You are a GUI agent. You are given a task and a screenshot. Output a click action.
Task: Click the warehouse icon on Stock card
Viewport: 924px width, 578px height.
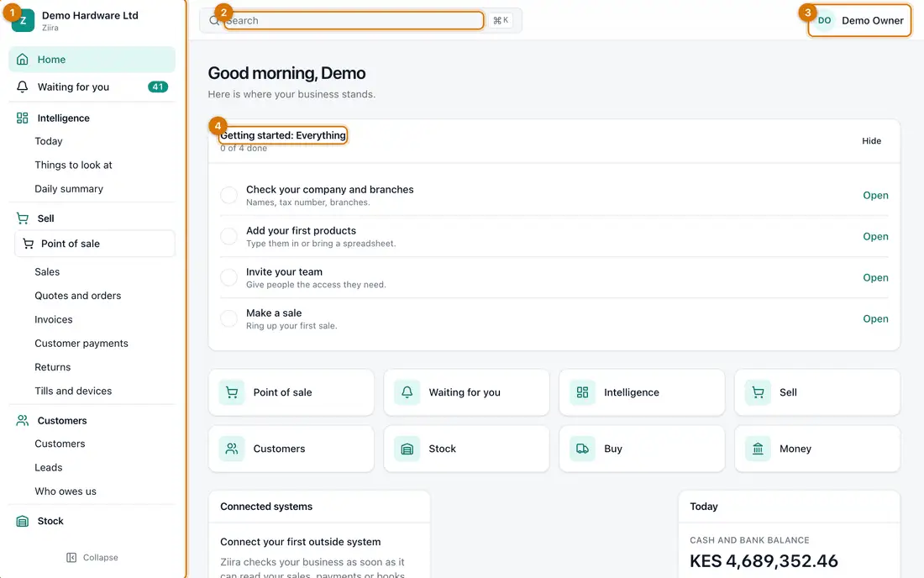(407, 449)
